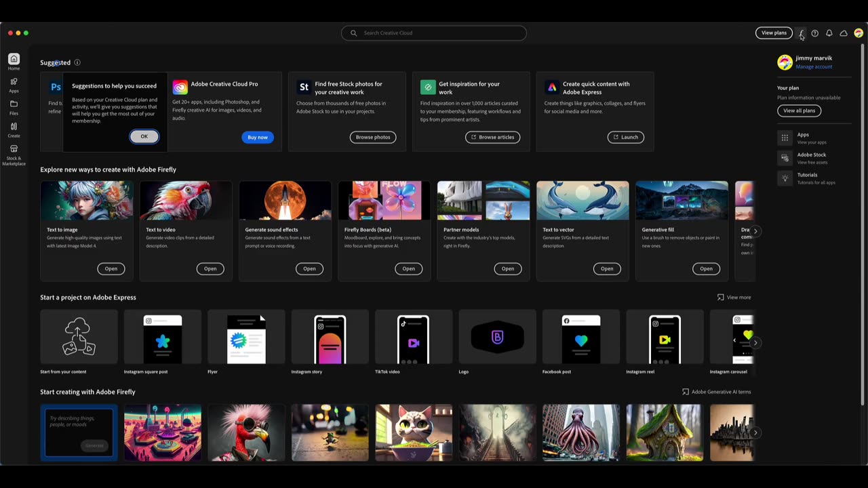Click the rocket and moon thumbnail
Viewport: 868px width, 488px height.
tap(285, 201)
